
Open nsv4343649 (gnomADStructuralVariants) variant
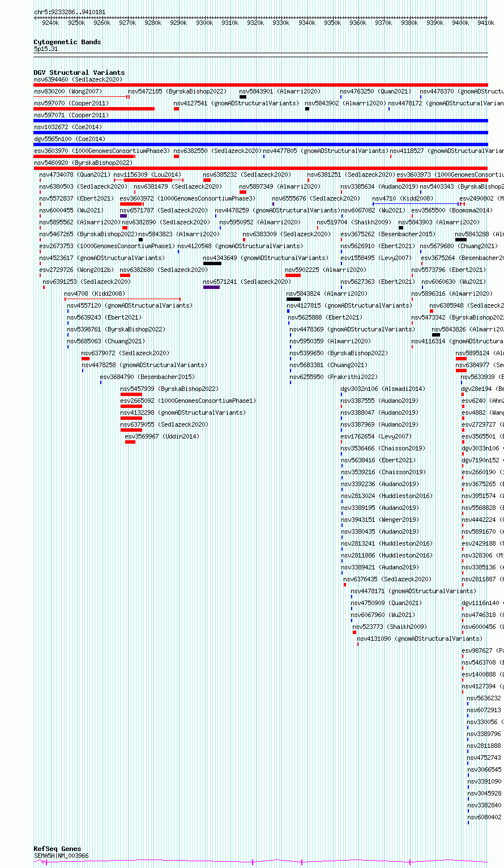(266, 258)
